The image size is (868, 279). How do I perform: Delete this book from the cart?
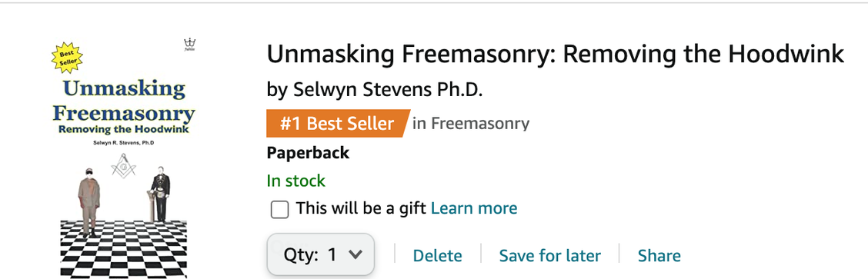(x=437, y=256)
